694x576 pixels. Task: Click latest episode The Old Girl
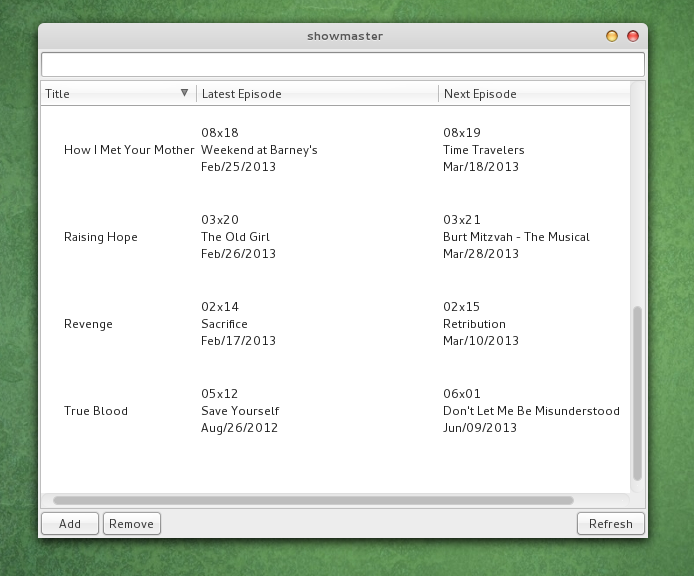235,237
